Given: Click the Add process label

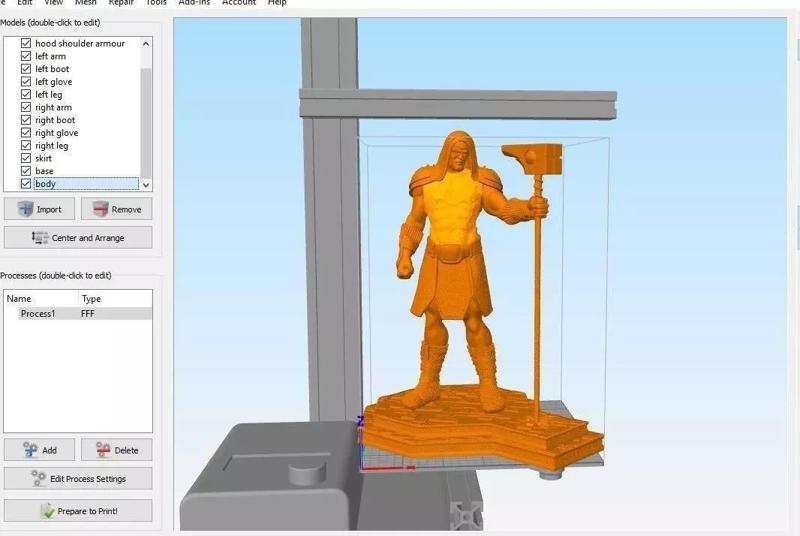Looking at the screenshot, I should click(x=49, y=450).
